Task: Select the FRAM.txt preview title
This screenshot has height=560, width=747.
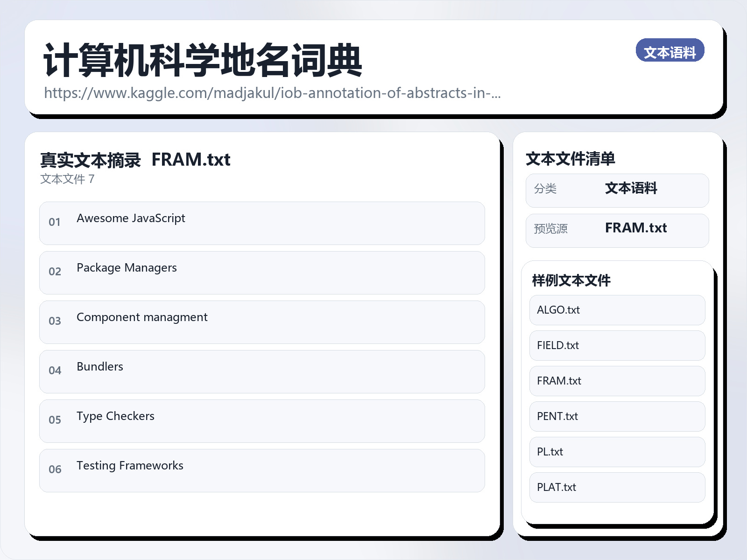Action: click(x=191, y=160)
